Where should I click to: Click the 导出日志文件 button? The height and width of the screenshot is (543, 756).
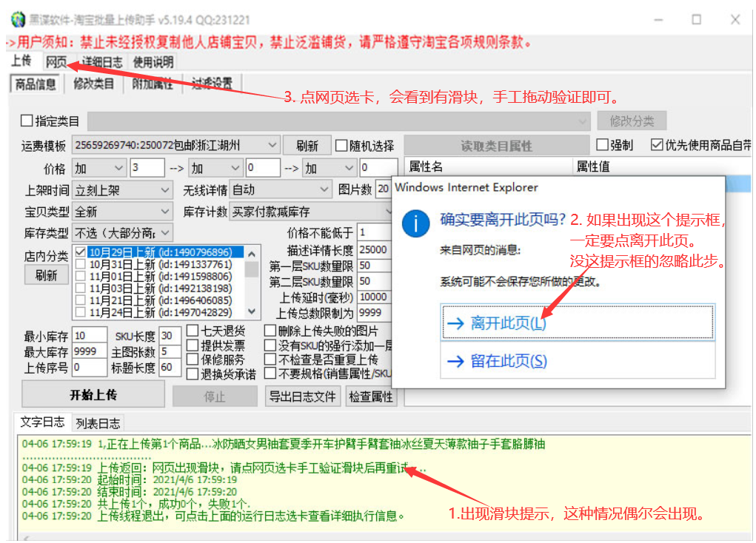[x=303, y=396]
